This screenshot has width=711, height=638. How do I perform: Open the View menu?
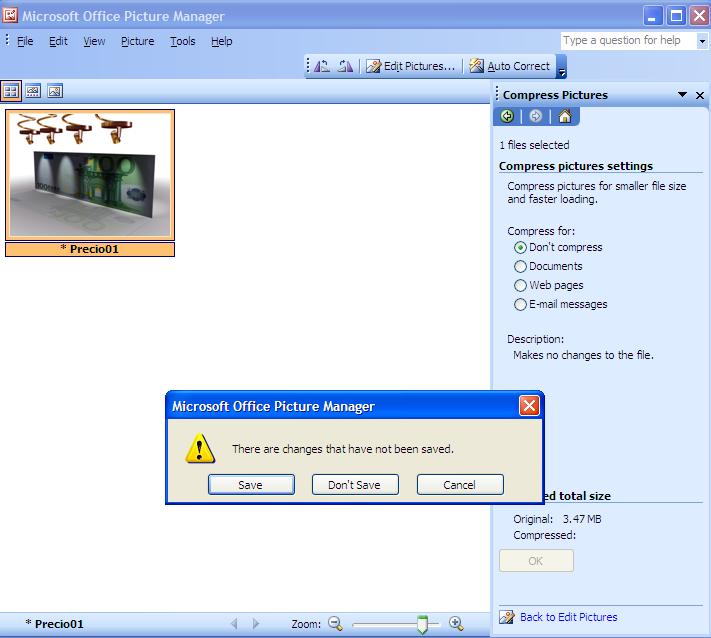point(94,41)
